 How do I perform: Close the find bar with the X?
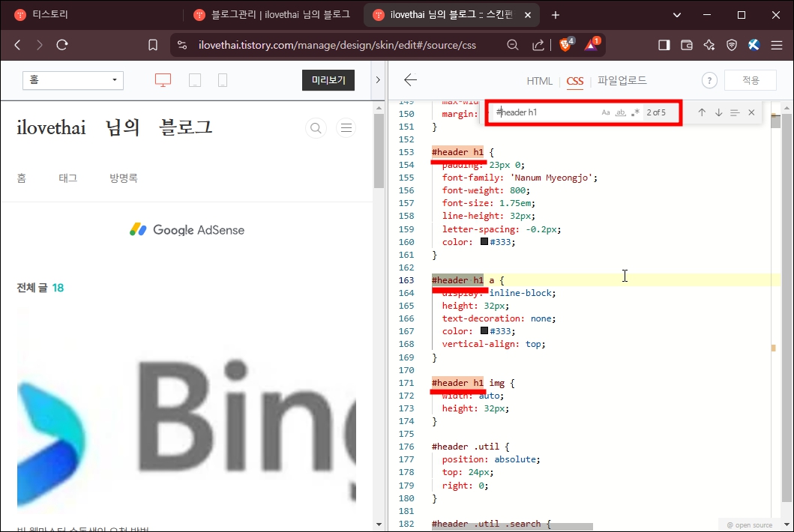[751, 112]
